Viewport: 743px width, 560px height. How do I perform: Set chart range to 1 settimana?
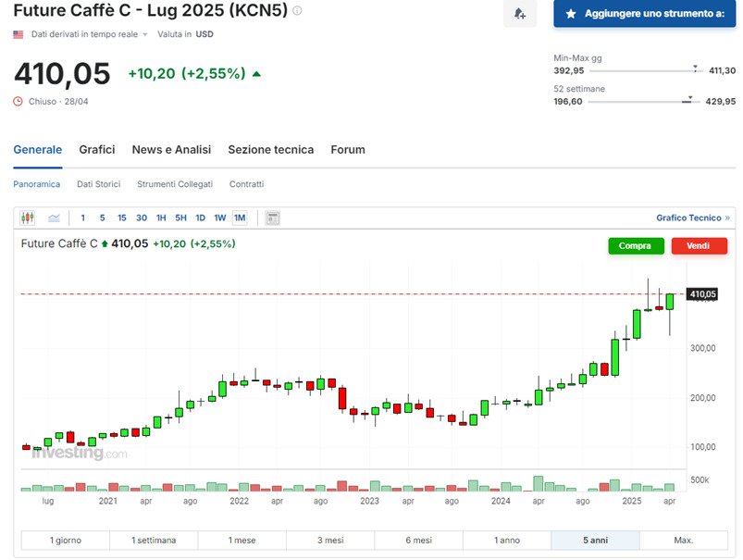tap(154, 540)
